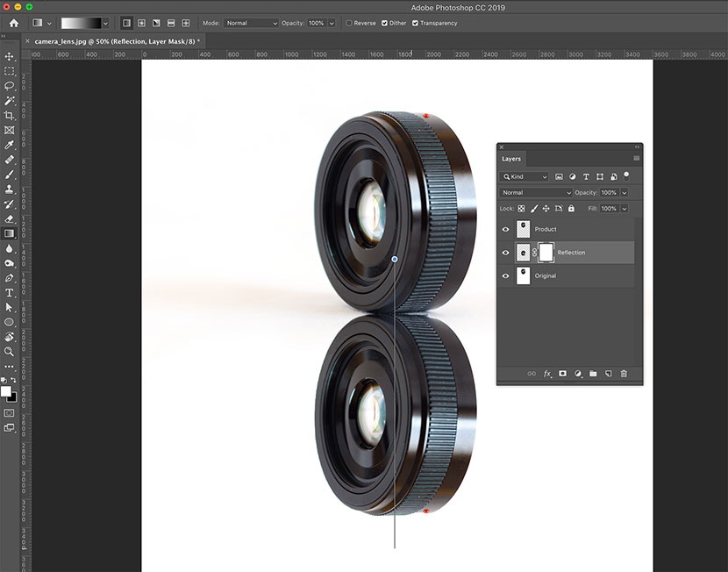Image resolution: width=728 pixels, height=572 pixels.
Task: Enable the Reverse checkbox
Action: click(350, 23)
